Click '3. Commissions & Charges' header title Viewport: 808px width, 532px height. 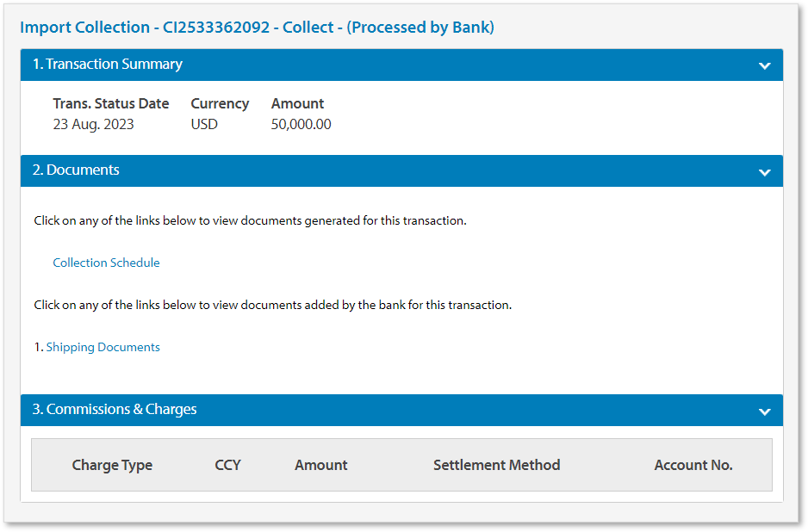click(115, 410)
